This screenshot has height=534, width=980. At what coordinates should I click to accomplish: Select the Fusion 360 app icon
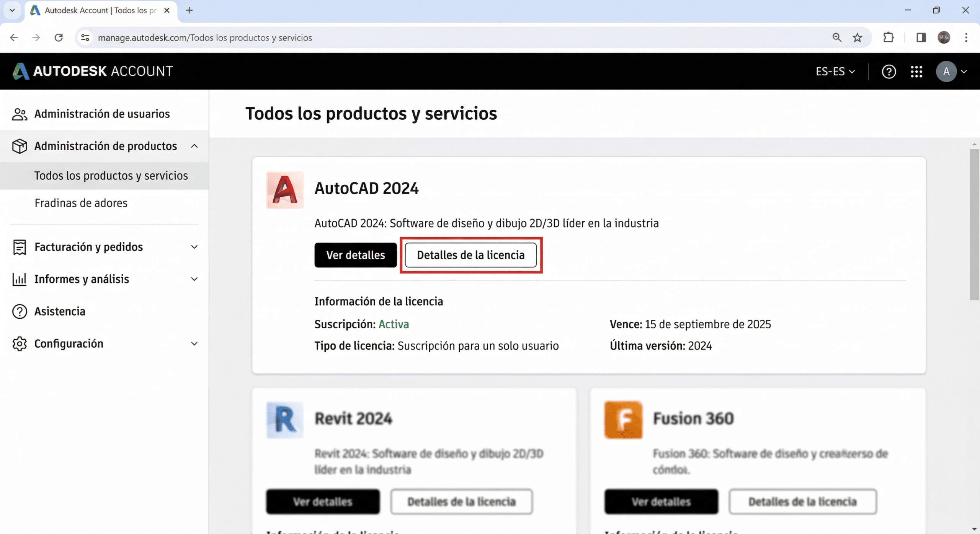tap(622, 420)
